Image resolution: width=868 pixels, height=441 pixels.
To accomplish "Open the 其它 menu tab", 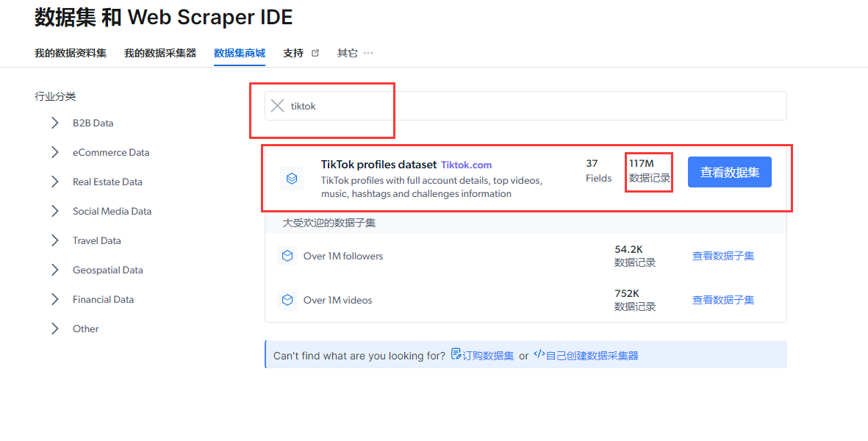I will click(x=348, y=53).
